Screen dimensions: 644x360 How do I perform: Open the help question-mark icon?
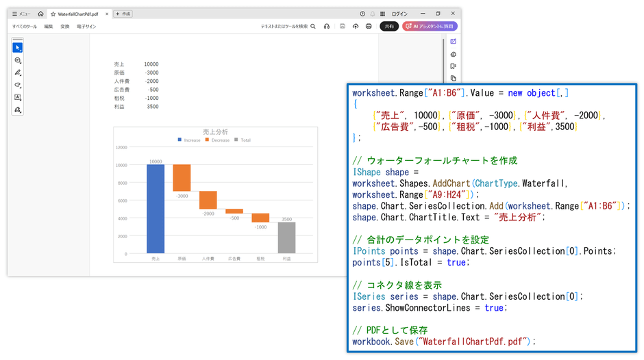click(362, 14)
